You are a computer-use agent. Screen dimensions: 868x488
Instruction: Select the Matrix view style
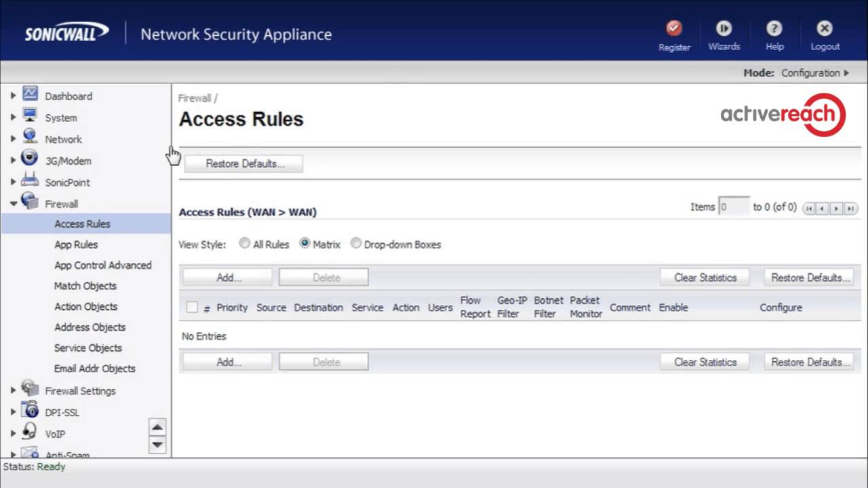pyautogui.click(x=304, y=244)
